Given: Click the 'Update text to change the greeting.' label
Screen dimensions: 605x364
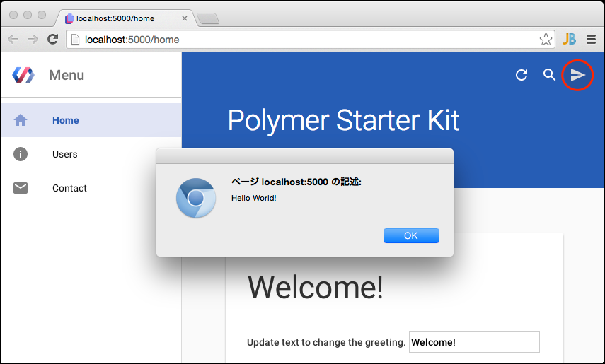Looking at the screenshot, I should pyautogui.click(x=326, y=342).
